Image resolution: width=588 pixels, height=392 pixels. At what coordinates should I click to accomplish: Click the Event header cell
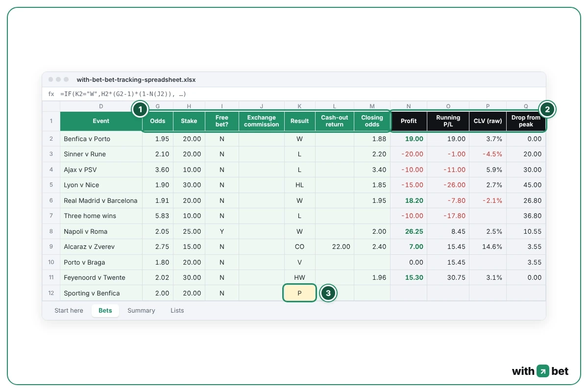(x=101, y=121)
